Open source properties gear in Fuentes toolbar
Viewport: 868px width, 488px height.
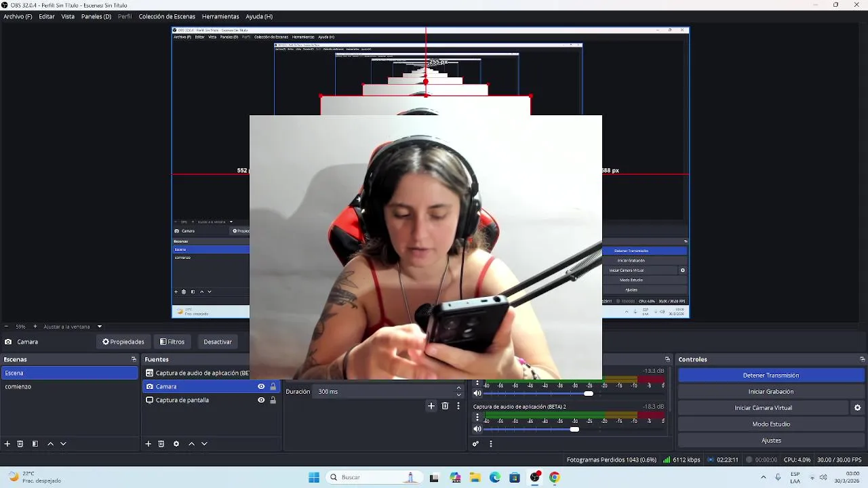[176, 444]
